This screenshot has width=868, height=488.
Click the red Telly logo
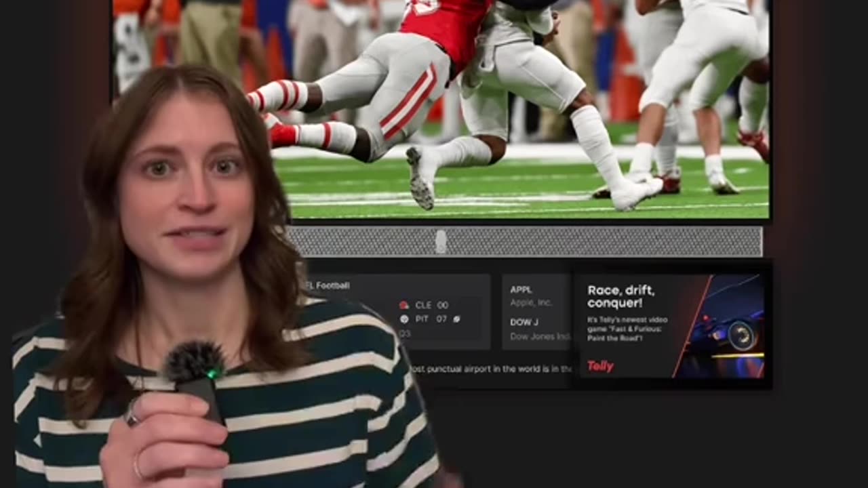tap(600, 366)
